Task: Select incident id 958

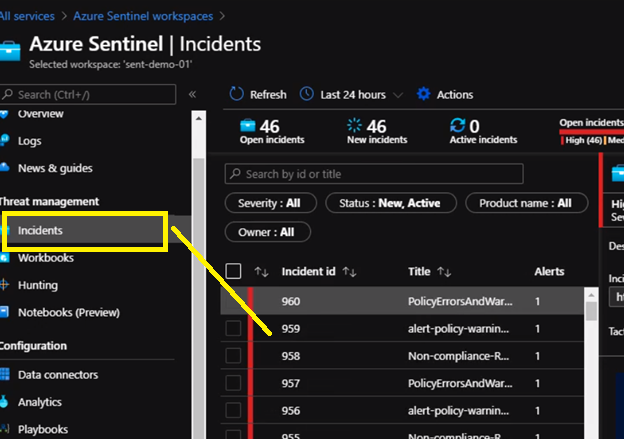Action: [291, 356]
